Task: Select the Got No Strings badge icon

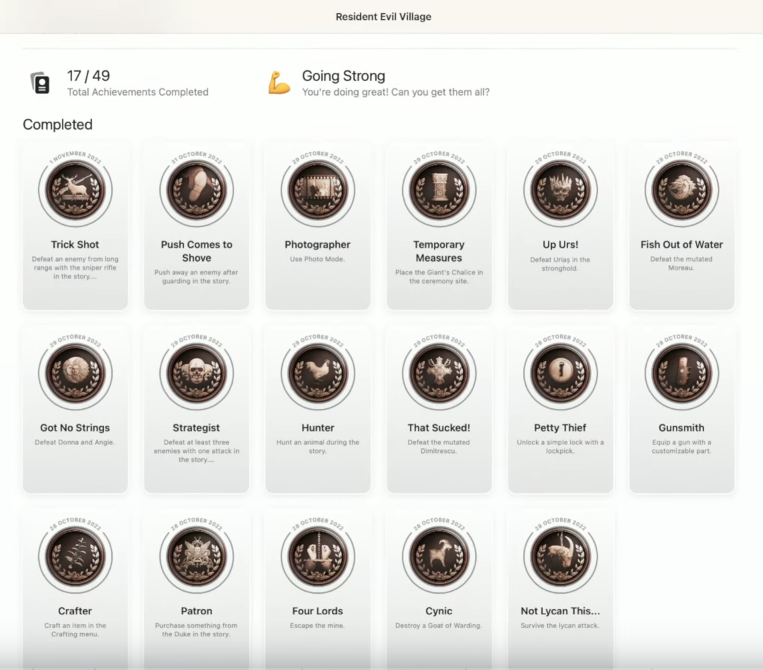Action: pos(75,373)
